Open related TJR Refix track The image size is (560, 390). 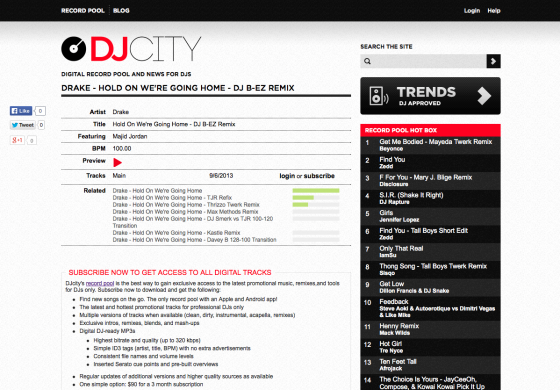pos(172,198)
